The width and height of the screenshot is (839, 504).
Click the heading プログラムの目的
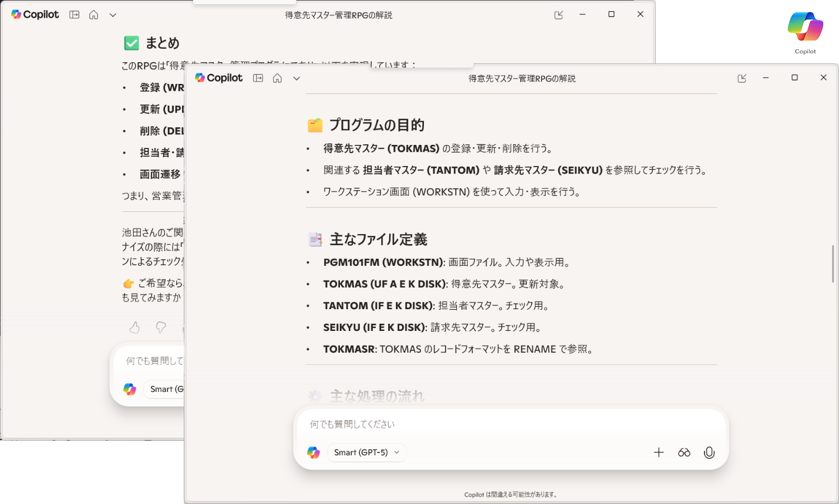pyautogui.click(x=377, y=125)
